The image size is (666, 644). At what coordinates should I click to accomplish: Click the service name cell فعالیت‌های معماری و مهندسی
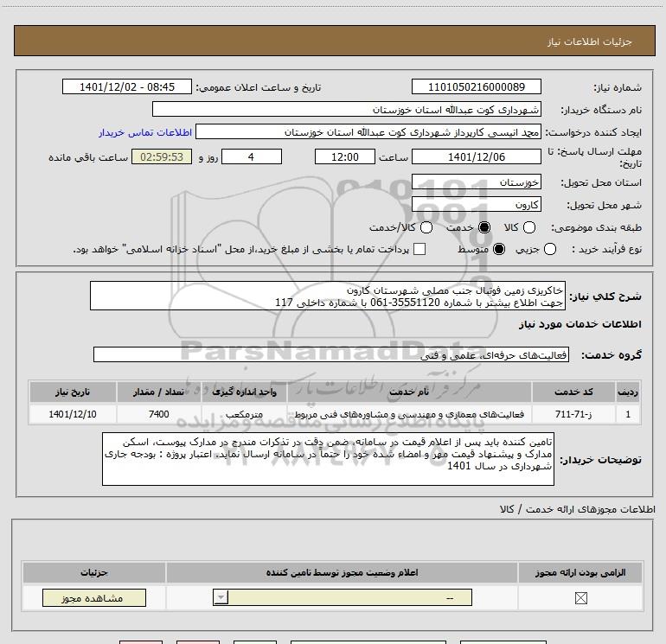[x=409, y=414]
